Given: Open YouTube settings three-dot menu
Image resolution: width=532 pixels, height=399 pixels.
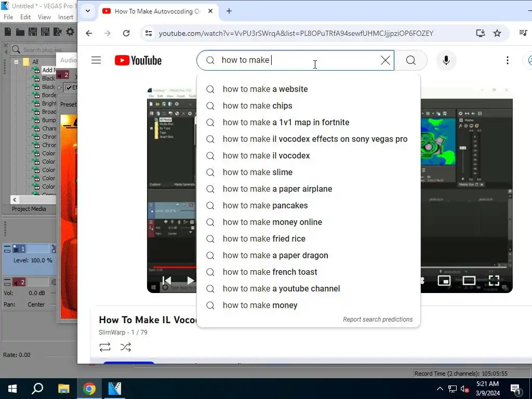Looking at the screenshot, I should tap(507, 60).
